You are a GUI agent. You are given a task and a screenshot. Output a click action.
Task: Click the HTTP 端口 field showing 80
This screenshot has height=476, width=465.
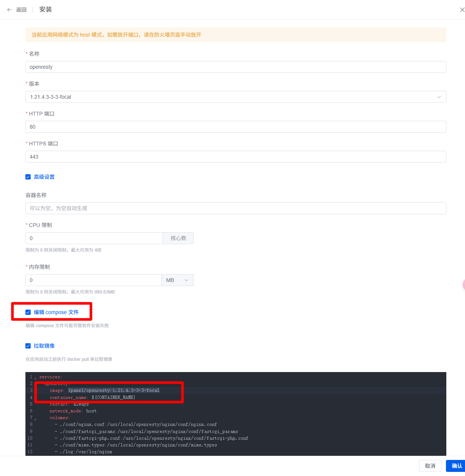click(235, 127)
